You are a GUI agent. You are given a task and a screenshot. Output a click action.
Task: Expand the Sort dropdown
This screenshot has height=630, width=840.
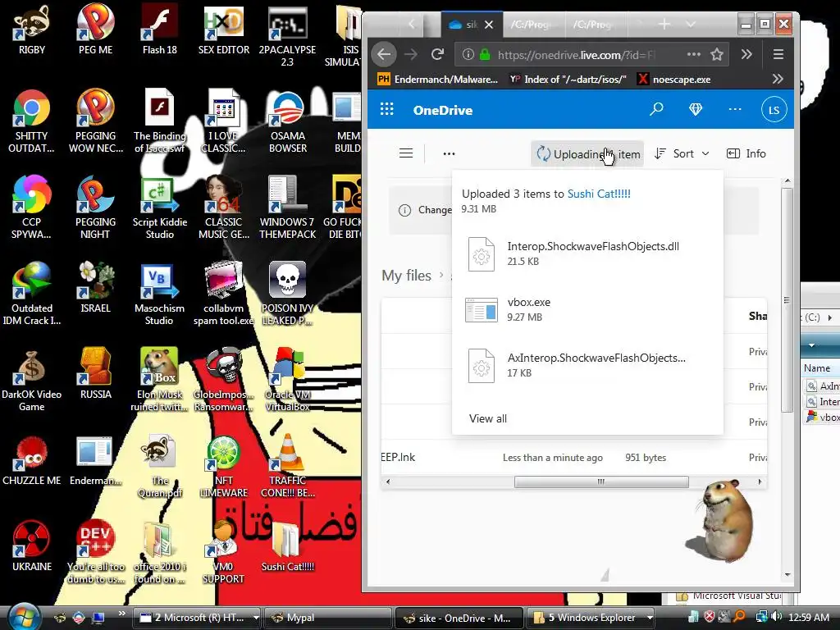pos(682,153)
